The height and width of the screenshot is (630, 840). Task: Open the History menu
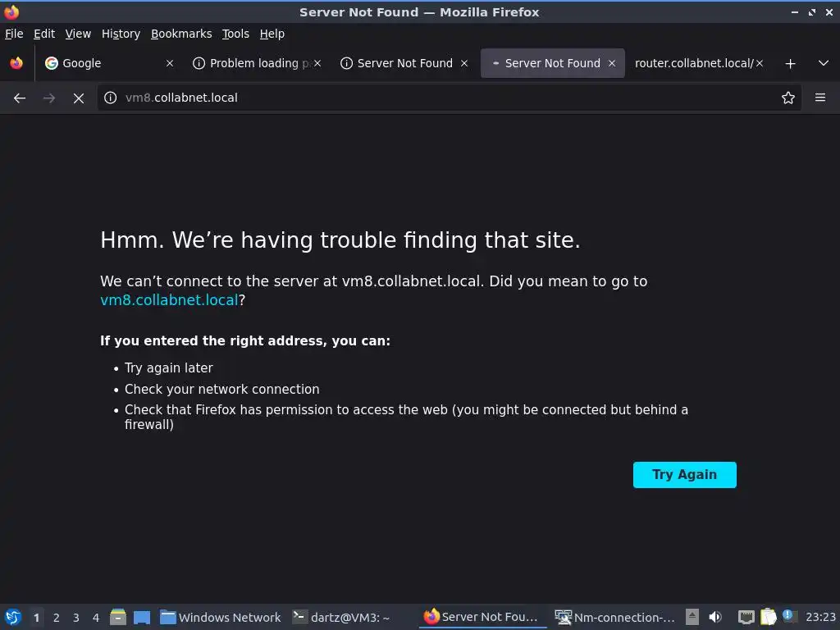pos(121,34)
